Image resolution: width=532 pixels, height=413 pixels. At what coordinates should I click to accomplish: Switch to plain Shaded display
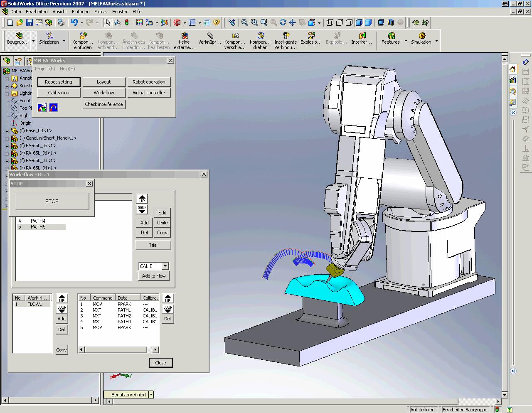tap(368, 22)
